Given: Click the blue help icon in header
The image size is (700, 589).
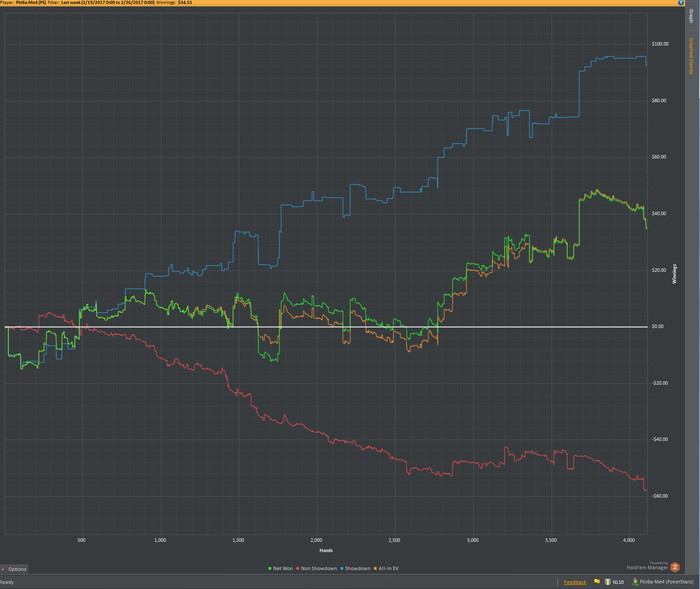Looking at the screenshot, I should click(x=681, y=2).
